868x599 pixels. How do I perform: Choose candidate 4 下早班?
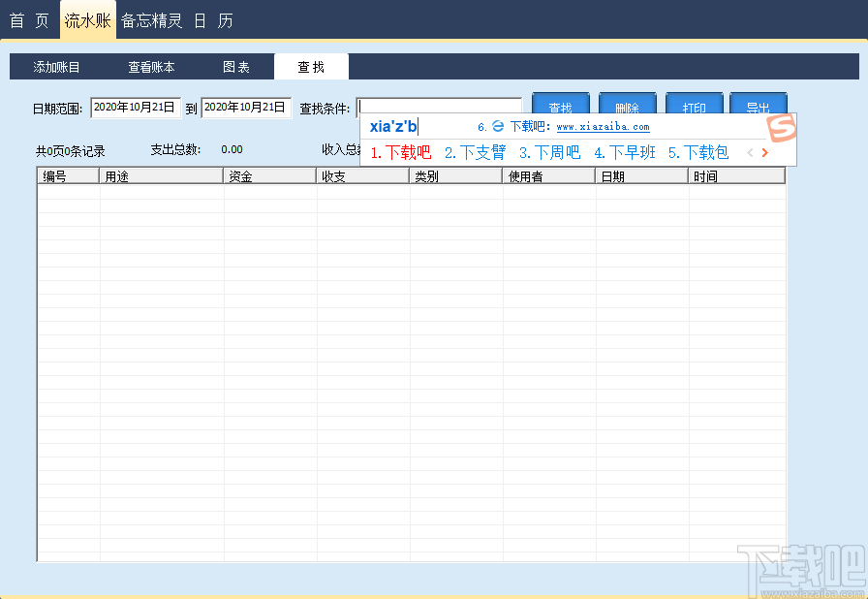pos(625,152)
